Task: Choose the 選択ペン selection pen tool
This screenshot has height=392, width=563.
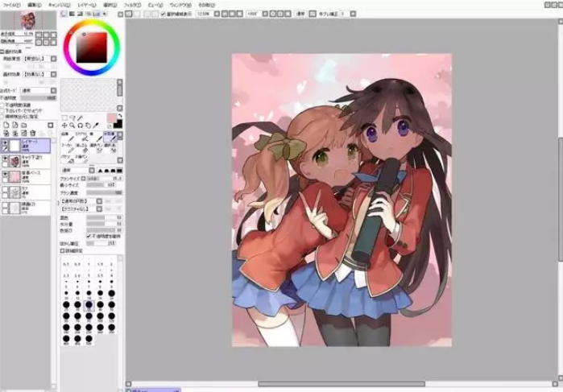Action: pos(96,147)
